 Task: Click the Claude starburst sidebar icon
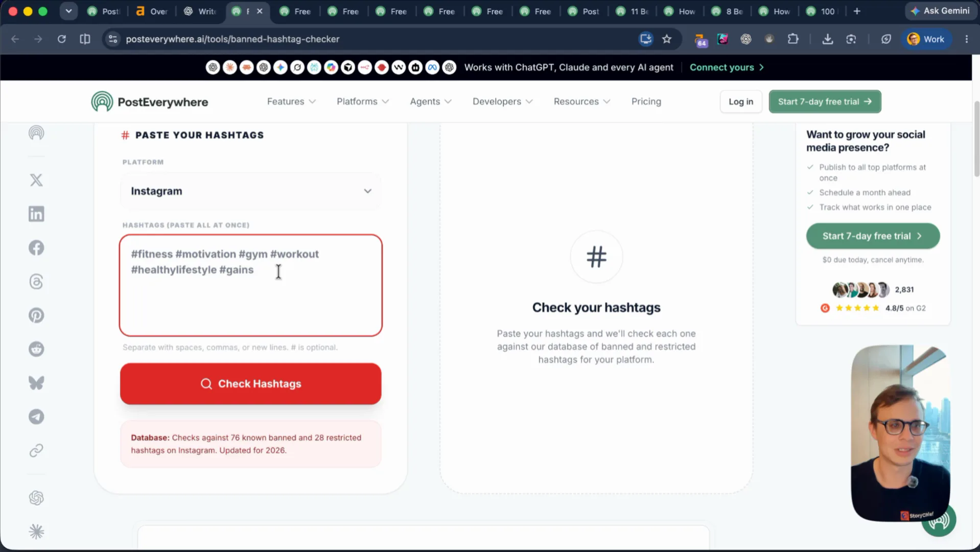click(36, 532)
